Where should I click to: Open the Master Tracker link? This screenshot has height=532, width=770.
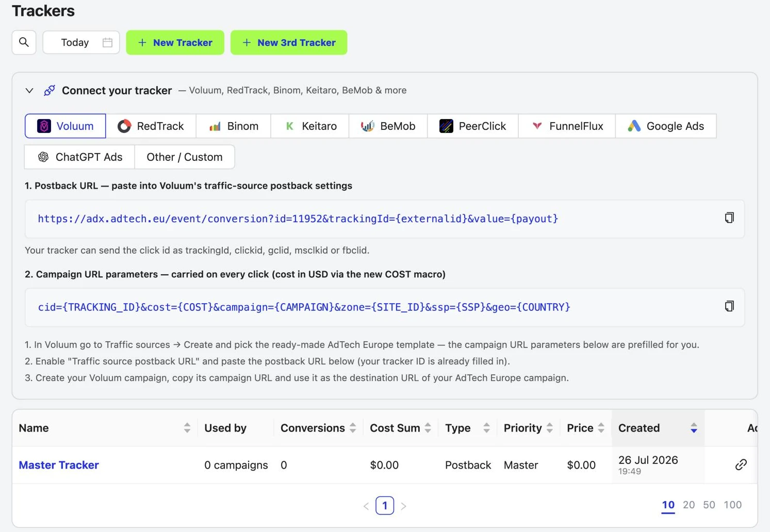pos(59,465)
